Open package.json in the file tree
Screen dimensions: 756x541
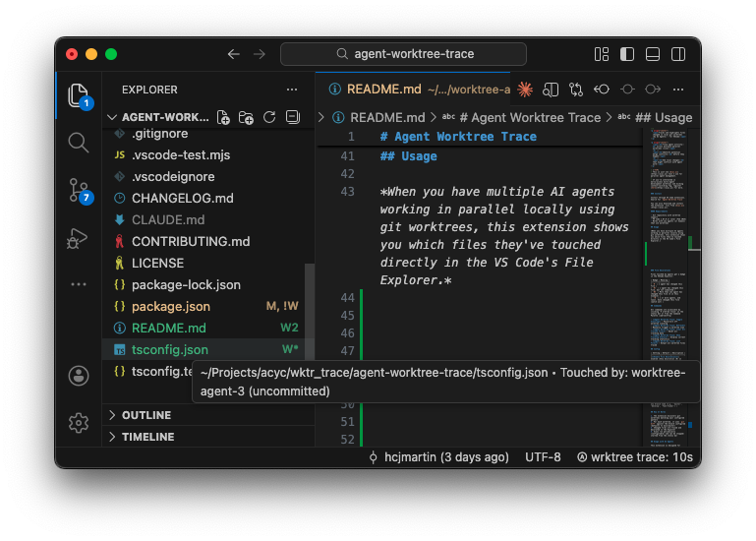pyautogui.click(x=170, y=306)
